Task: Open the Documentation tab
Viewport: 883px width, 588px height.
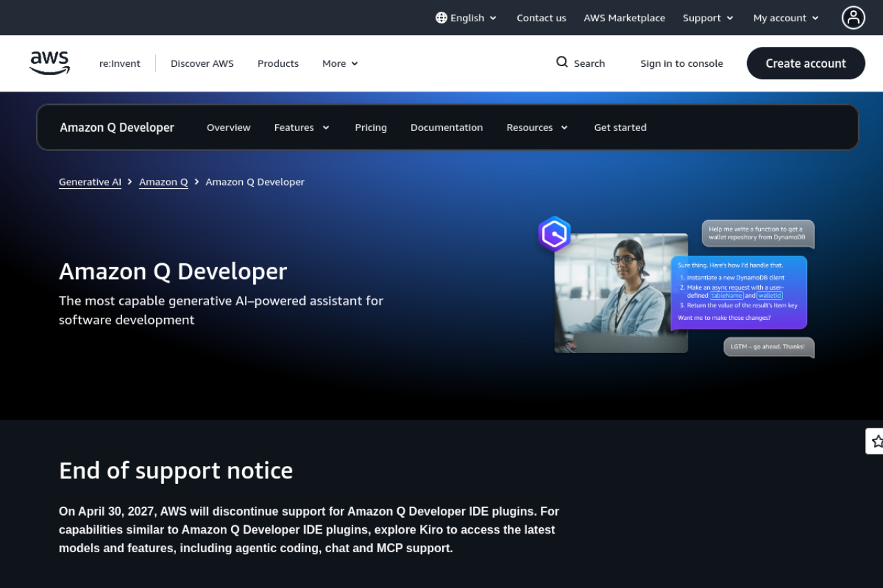Action: point(446,128)
